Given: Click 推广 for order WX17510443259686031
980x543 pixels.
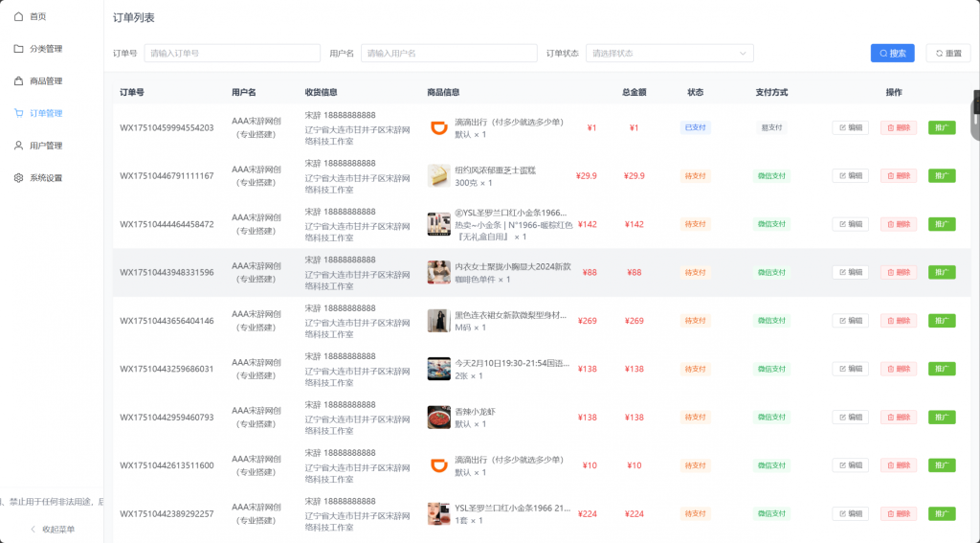Looking at the screenshot, I should [942, 369].
